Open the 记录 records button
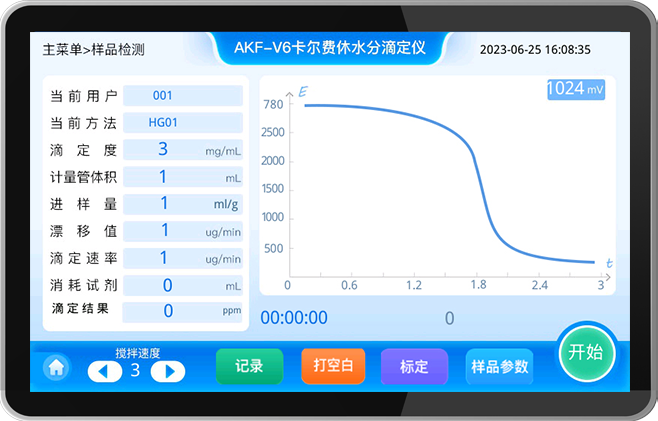The width and height of the screenshot is (658, 421). click(249, 366)
